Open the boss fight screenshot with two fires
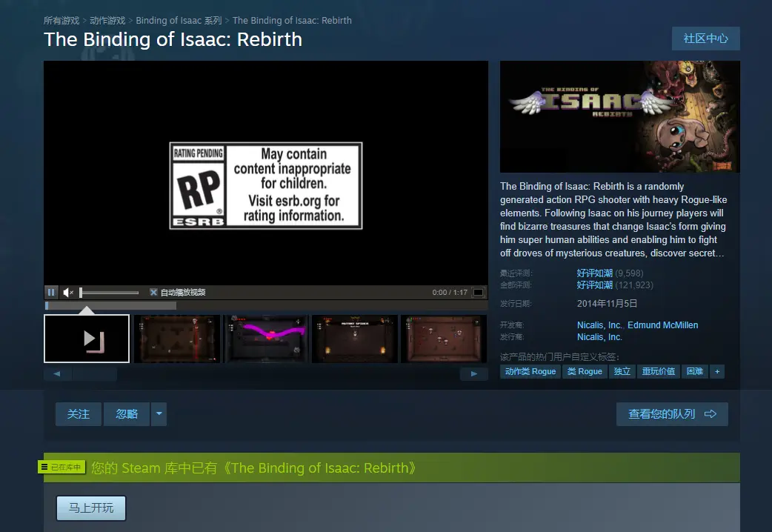This screenshot has width=772, height=532. tap(354, 339)
